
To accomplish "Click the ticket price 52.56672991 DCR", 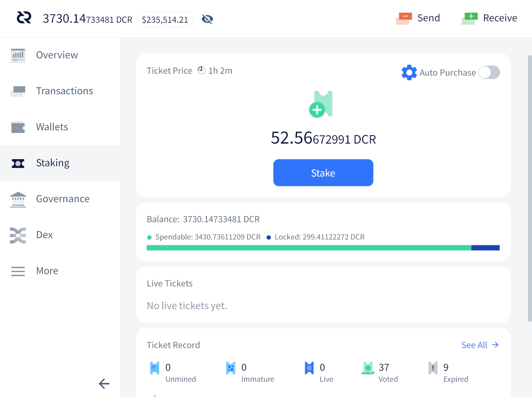I will [323, 138].
